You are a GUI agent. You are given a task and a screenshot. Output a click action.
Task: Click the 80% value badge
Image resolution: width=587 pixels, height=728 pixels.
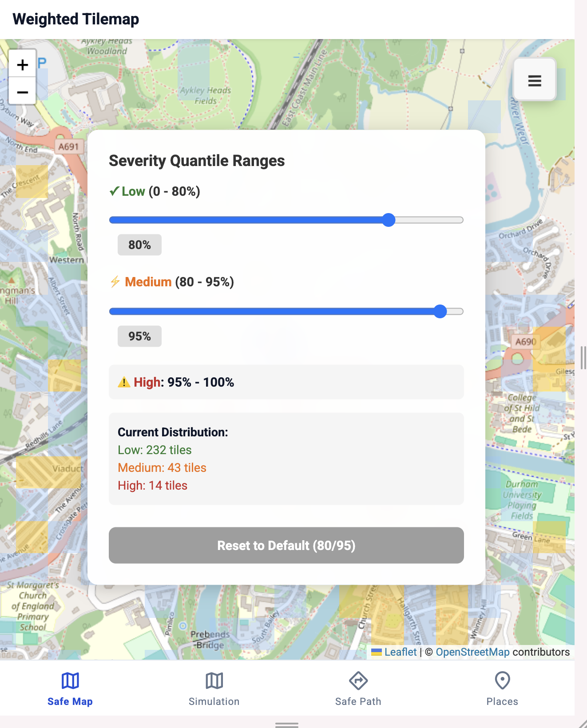139,245
